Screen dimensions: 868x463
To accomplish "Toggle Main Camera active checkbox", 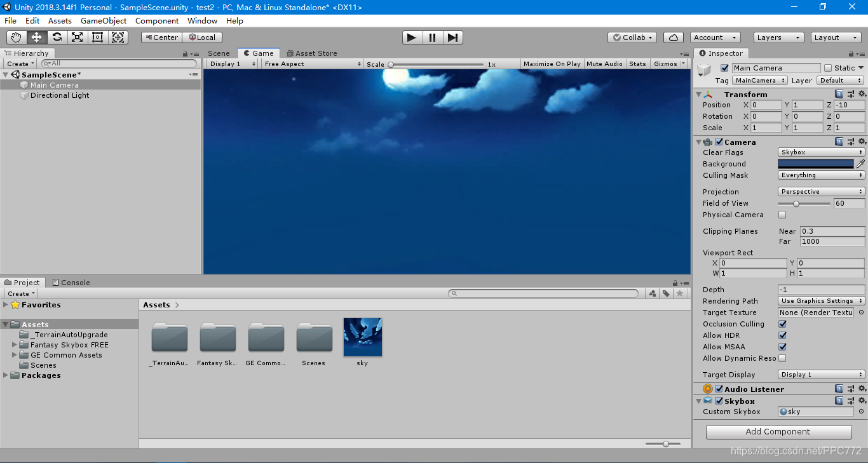I will [724, 68].
